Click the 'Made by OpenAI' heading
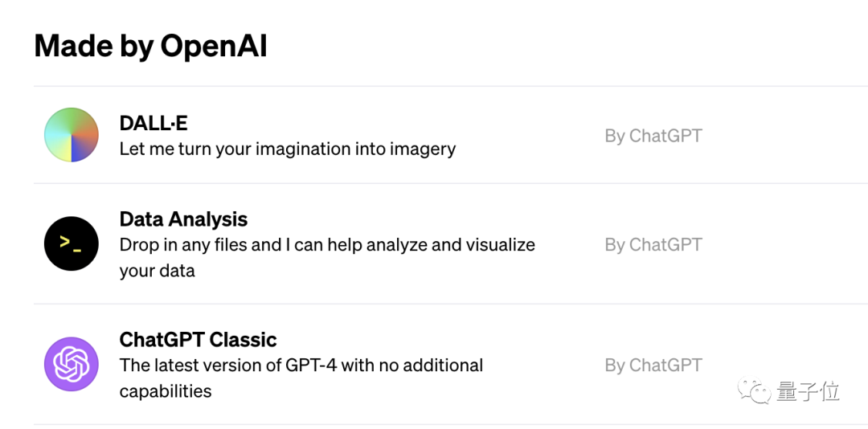868x429 pixels. (x=150, y=46)
